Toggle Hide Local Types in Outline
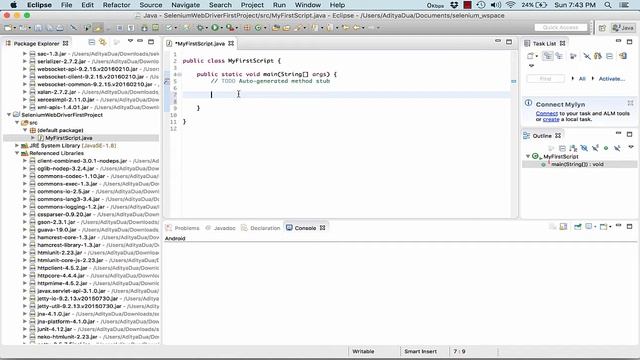640x360 pixels. pyautogui.click(x=617, y=148)
